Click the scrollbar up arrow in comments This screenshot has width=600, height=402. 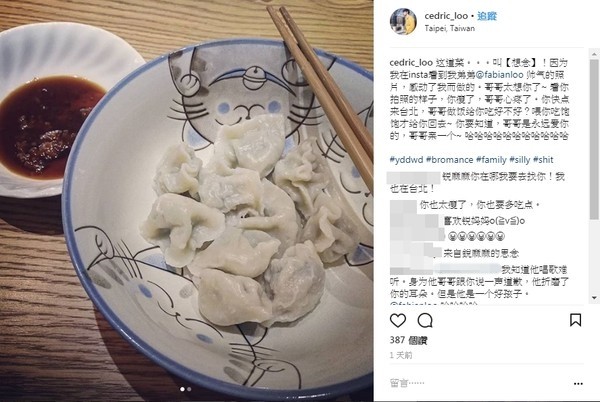594,54
